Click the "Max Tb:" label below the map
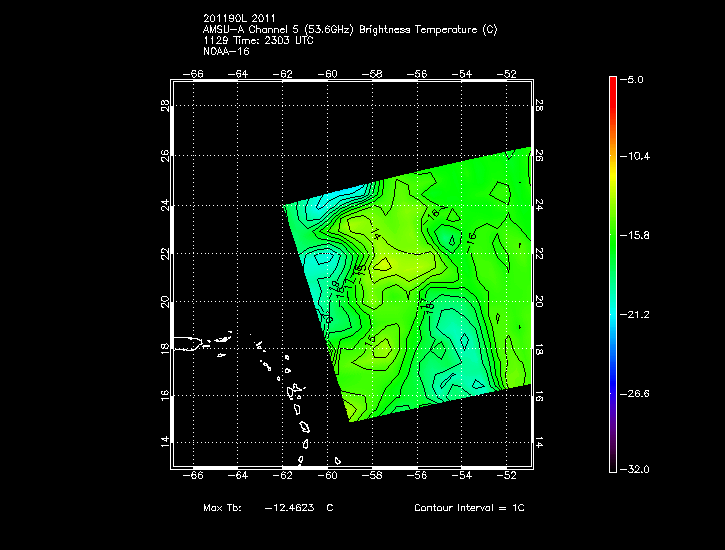 pyautogui.click(x=222, y=508)
